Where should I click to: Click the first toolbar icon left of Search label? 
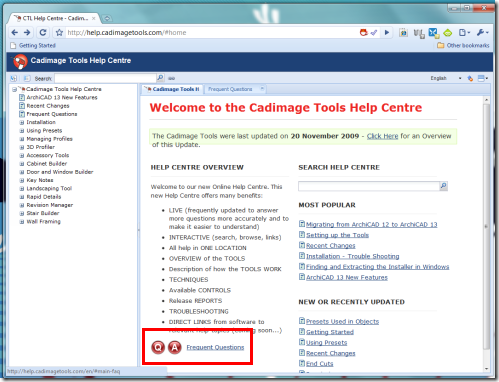14,79
